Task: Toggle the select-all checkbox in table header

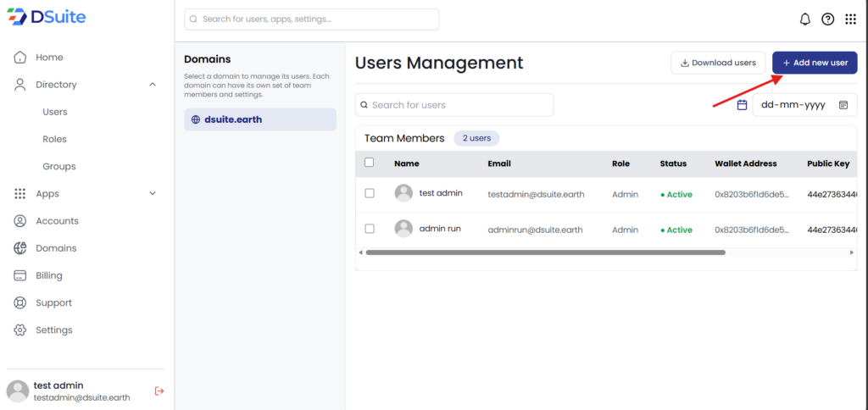Action: 369,163
